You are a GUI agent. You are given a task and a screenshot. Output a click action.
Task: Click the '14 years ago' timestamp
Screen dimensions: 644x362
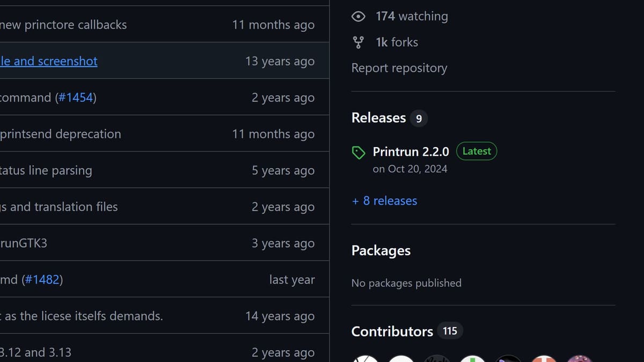click(x=280, y=316)
